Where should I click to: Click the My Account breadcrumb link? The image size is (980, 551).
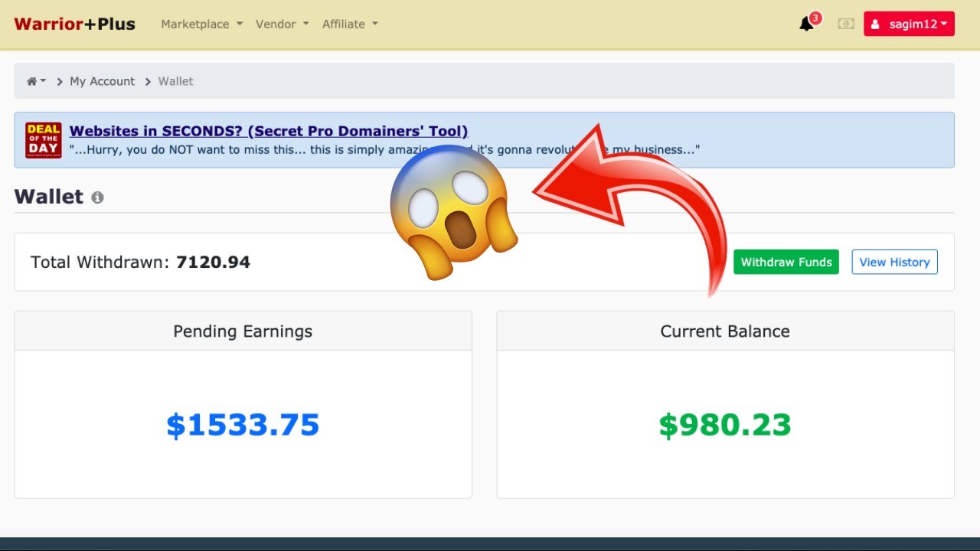pos(102,81)
